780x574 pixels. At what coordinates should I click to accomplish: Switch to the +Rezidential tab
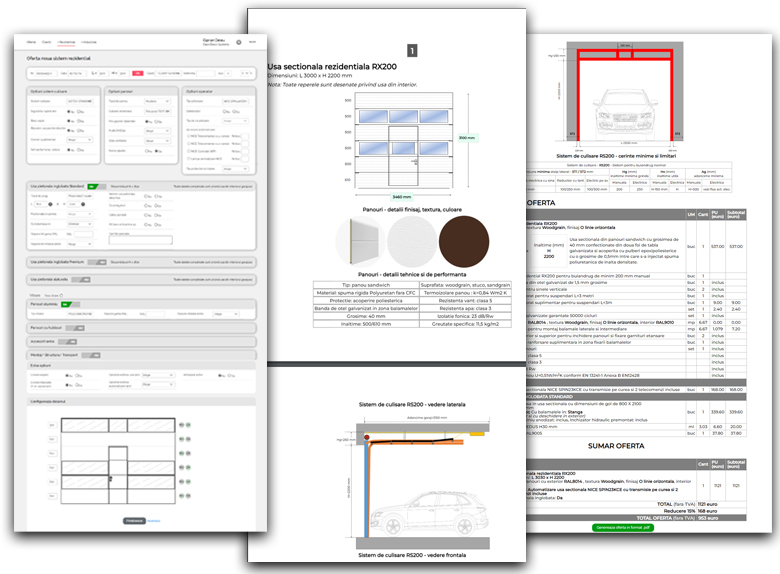coord(66,42)
